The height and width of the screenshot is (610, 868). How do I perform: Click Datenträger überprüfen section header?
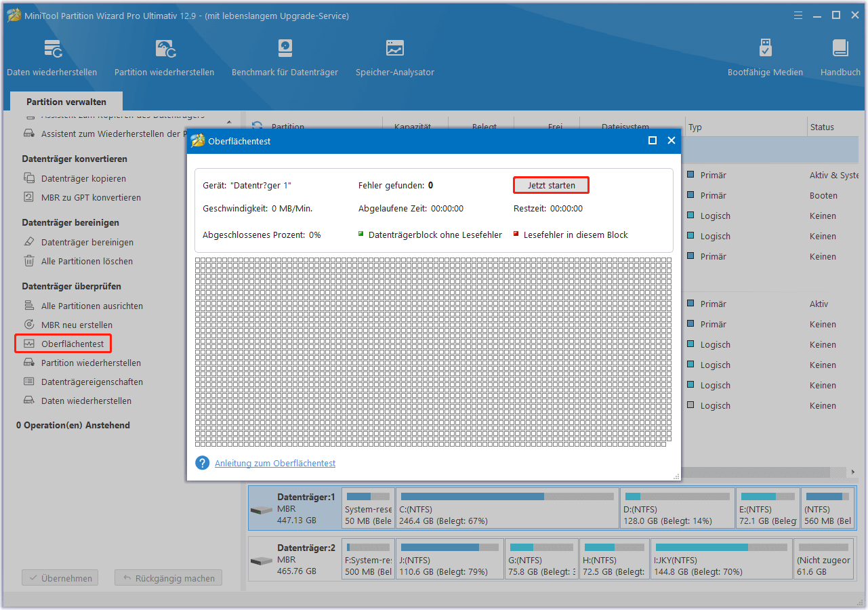71,286
